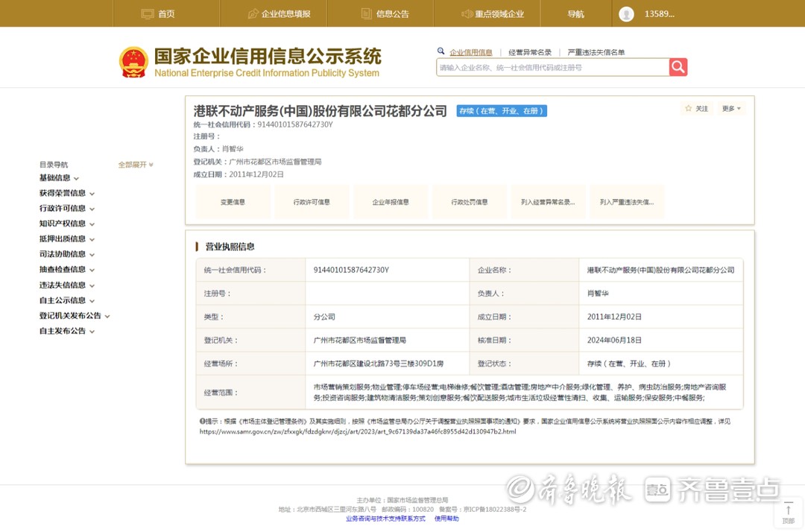Click the 存续（在营、开业、在册） status badge
This screenshot has width=805, height=532.
(x=502, y=111)
